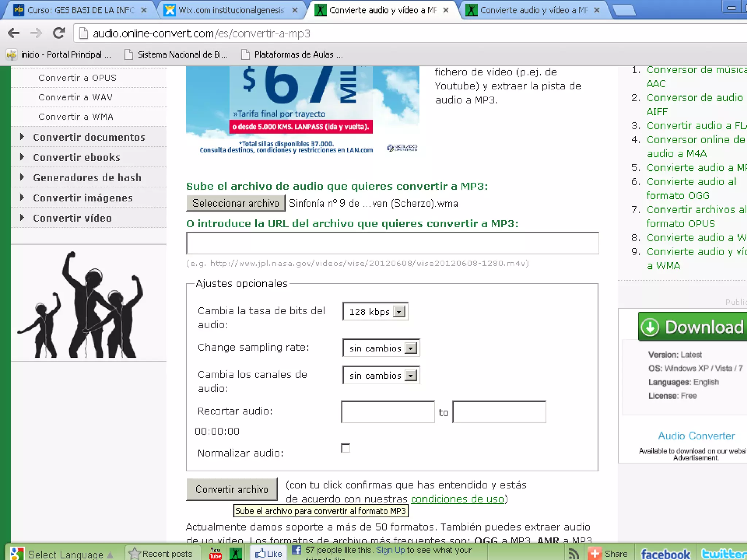Click the Recent posts star icon
The width and height of the screenshot is (747, 560).
click(135, 553)
